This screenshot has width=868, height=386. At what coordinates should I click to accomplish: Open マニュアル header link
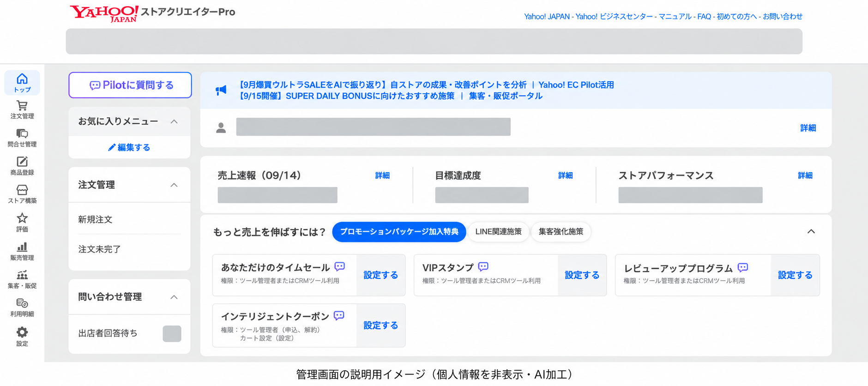point(675,17)
